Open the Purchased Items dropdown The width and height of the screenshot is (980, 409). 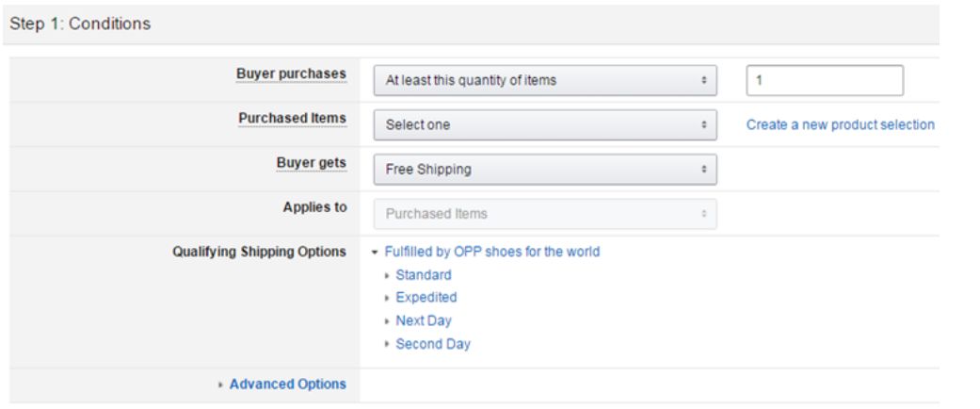pos(544,124)
